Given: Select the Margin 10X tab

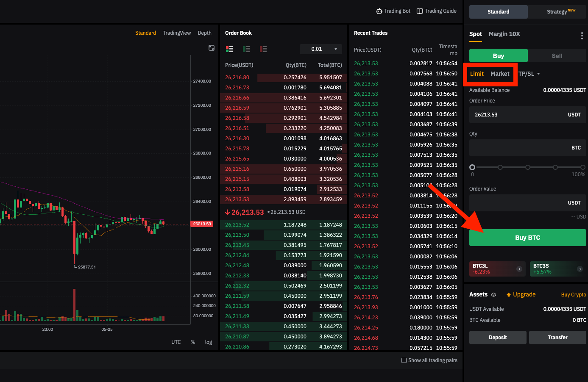Looking at the screenshot, I should [x=504, y=34].
